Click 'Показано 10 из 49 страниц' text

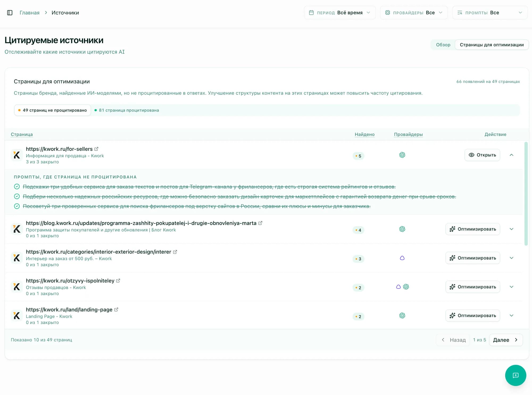click(x=41, y=340)
